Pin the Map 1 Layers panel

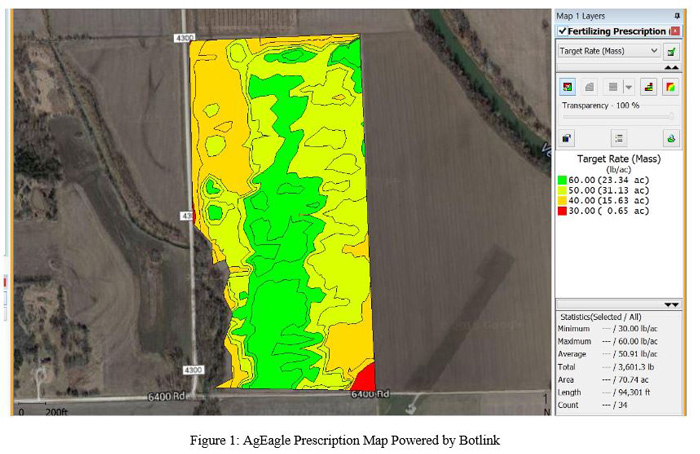pyautogui.click(x=677, y=16)
